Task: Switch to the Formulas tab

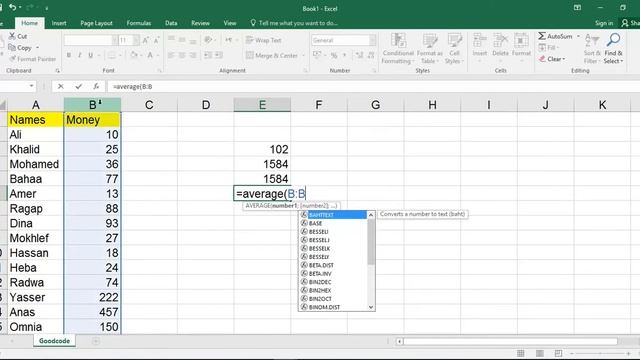Action: click(x=139, y=23)
